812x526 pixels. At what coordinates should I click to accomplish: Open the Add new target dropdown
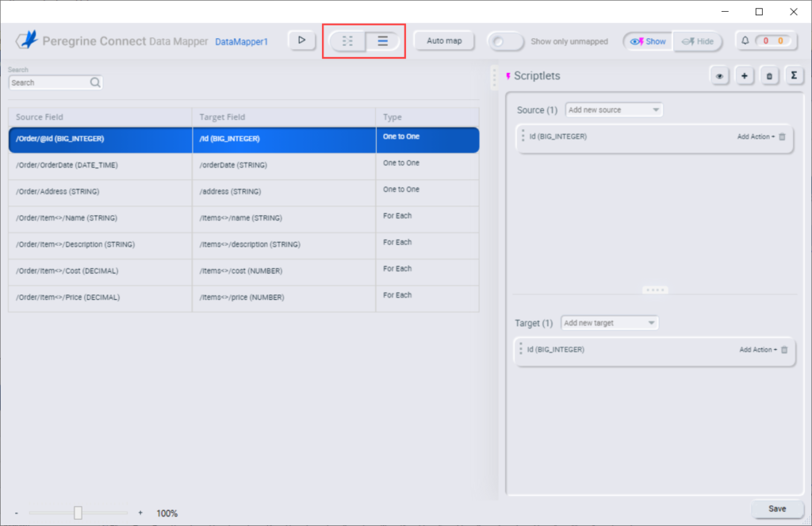609,323
